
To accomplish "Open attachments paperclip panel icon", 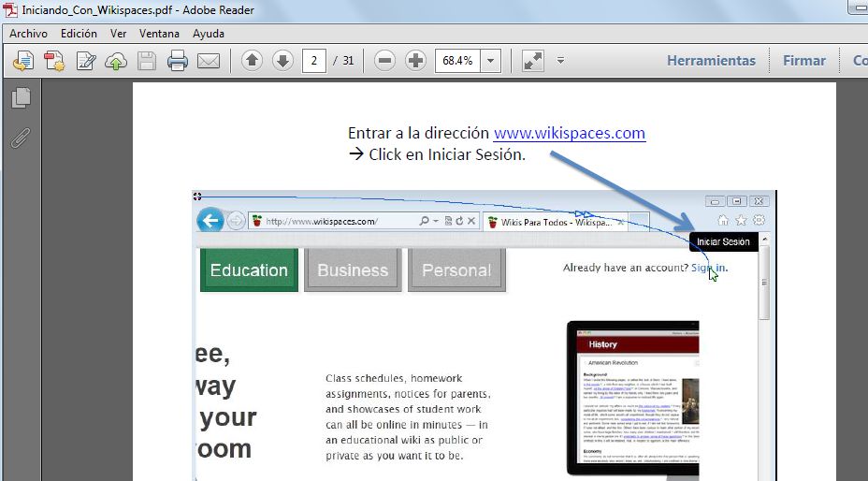I will click(x=21, y=138).
